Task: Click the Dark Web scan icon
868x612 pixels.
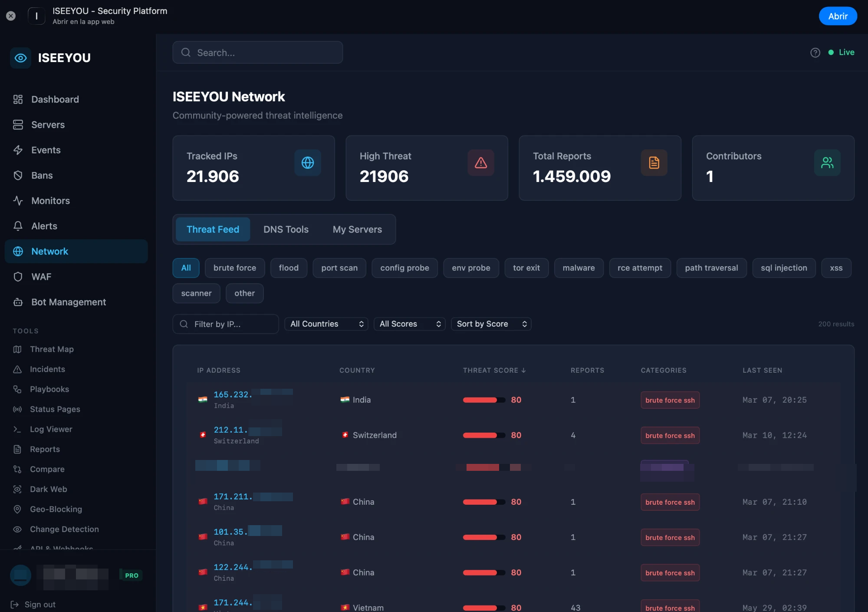Action: tap(17, 489)
